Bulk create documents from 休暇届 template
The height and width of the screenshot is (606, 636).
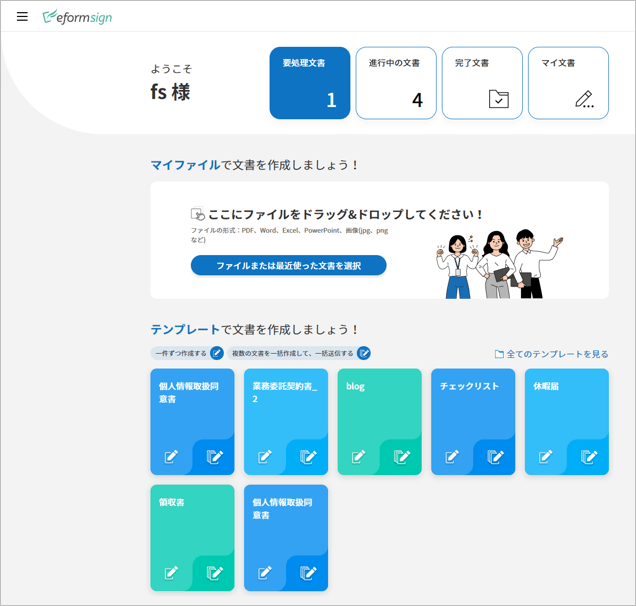589,457
